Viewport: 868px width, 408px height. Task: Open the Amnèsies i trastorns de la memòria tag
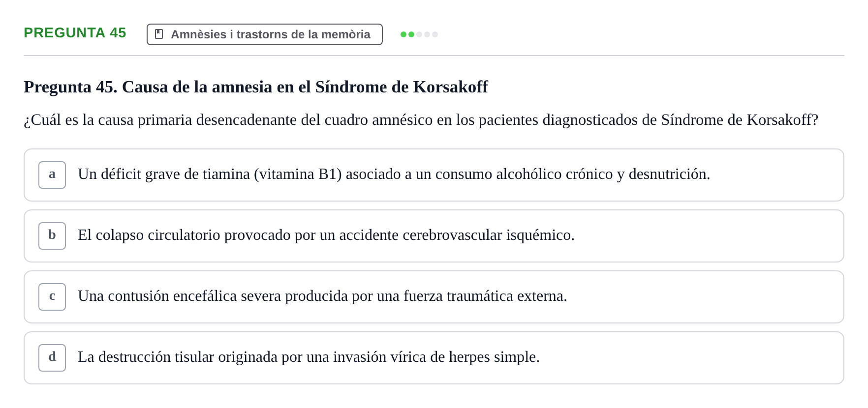pos(265,34)
